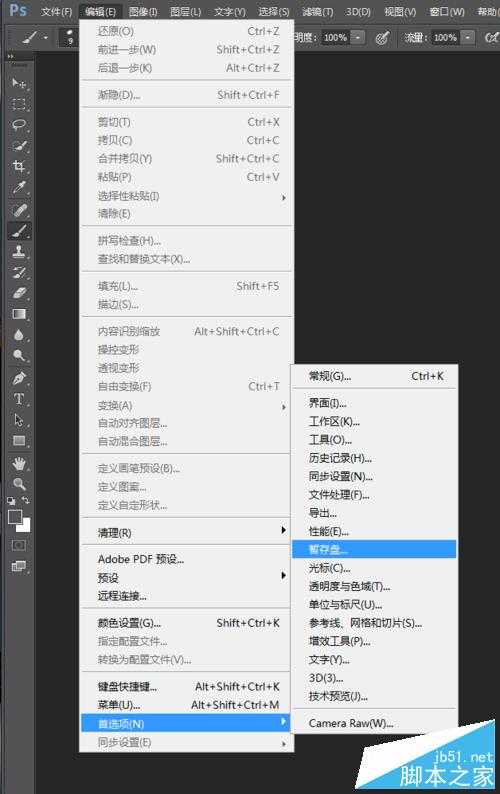500x794 pixels.
Task: Choose 性能(E)... preferences entry
Action: [x=374, y=531]
